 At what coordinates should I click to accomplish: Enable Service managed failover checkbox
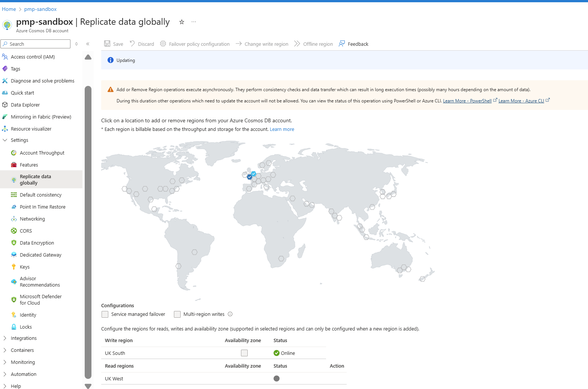point(105,314)
